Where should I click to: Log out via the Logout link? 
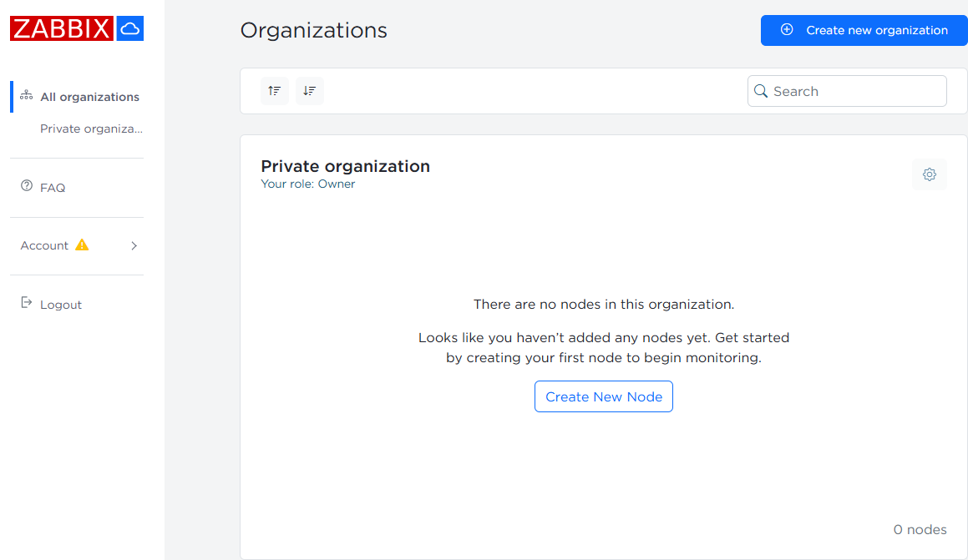61,305
